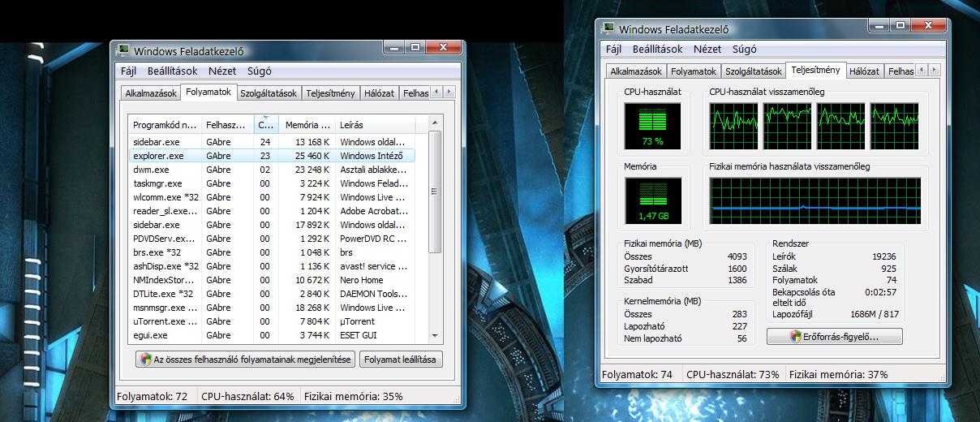Select taskmgr.exe process row
The height and width of the screenshot is (422, 980).
[x=272, y=183]
